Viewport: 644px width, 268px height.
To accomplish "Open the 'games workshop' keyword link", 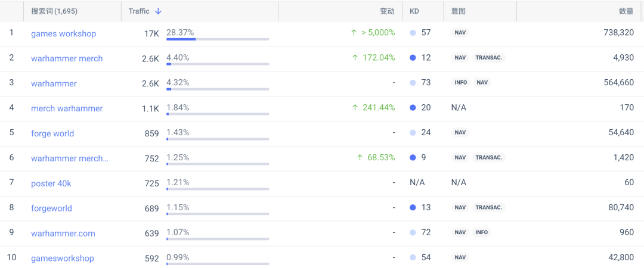I will (x=64, y=34).
